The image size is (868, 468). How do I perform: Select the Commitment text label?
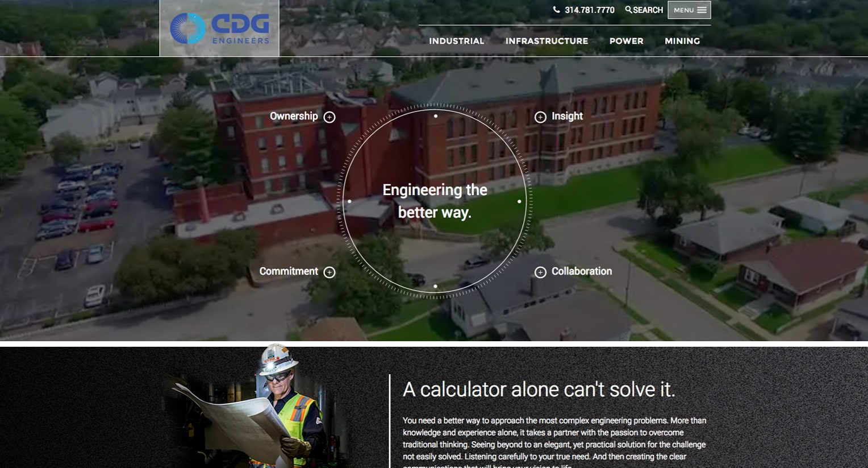click(x=289, y=271)
